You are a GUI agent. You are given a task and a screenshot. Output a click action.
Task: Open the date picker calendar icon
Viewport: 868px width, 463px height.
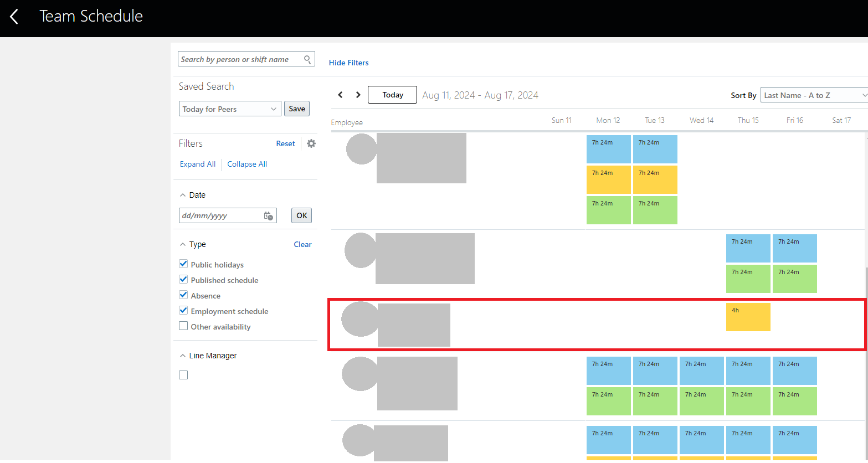(x=269, y=216)
